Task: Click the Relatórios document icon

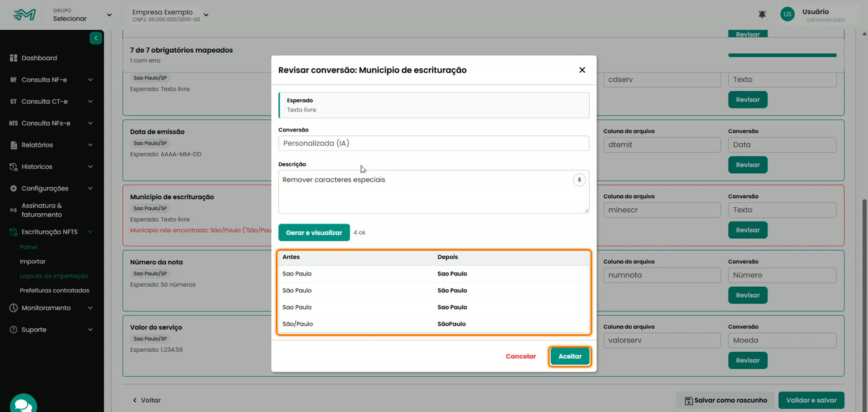Action: (x=14, y=145)
